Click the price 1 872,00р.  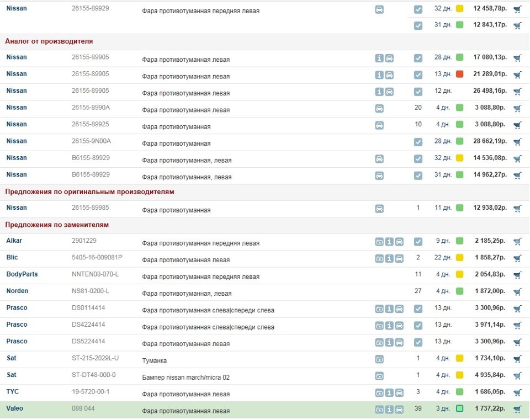pos(490,291)
